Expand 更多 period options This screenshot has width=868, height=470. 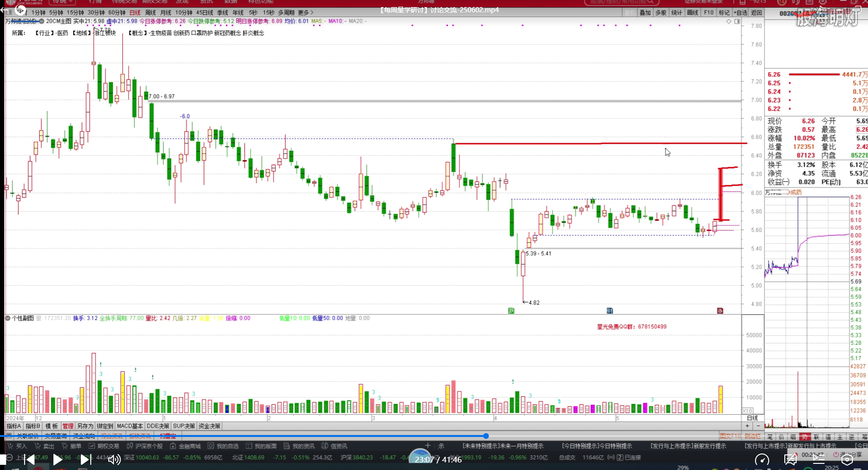[x=305, y=13]
